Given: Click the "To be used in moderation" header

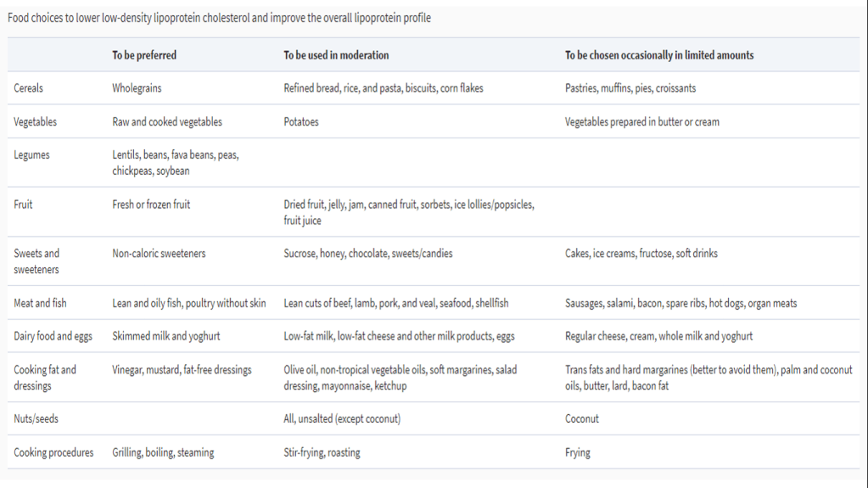Looking at the screenshot, I should click(x=336, y=55).
